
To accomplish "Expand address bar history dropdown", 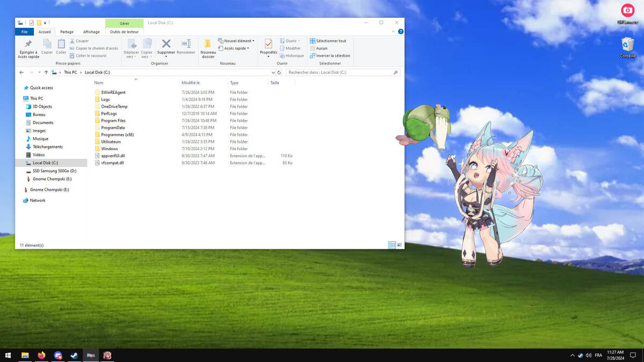I will (x=273, y=72).
